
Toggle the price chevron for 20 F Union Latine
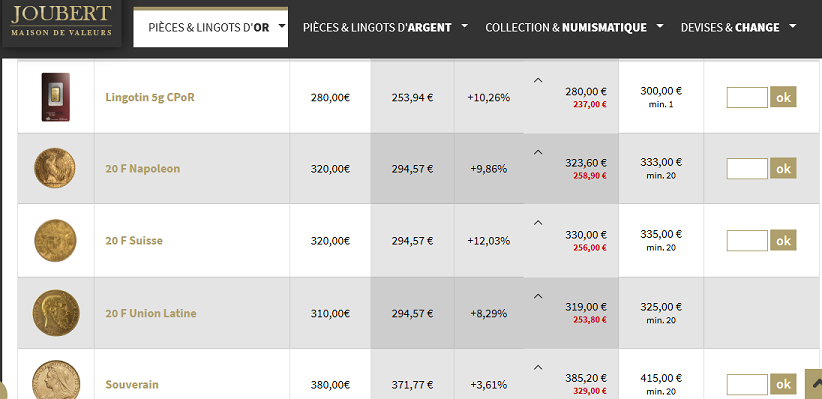538,296
